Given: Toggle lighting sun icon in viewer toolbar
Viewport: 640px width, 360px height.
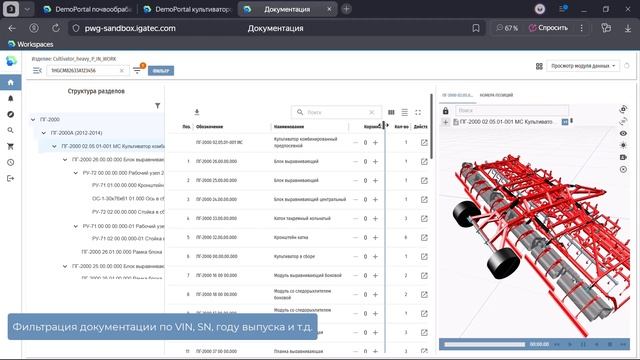Looking at the screenshot, I should [623, 145].
